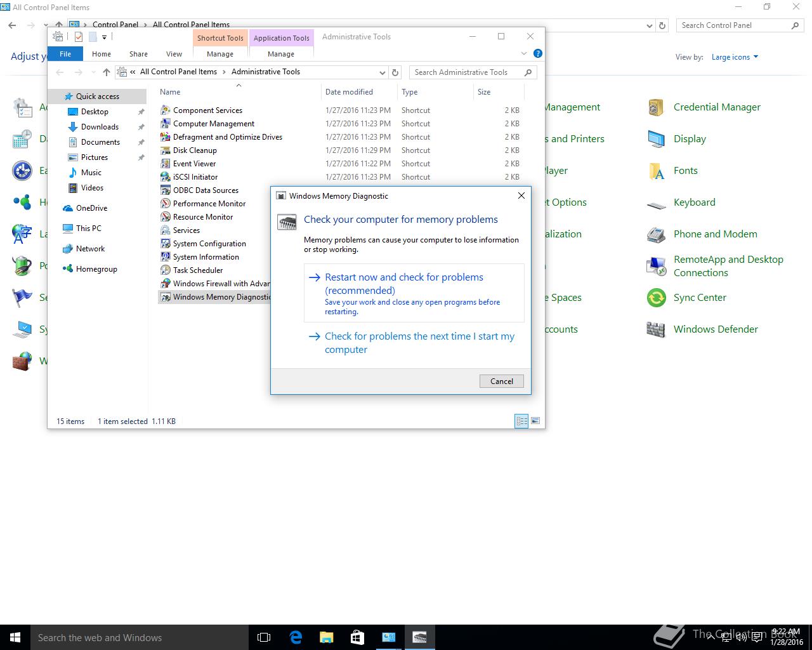Open RemoteApp and Desktop Connections icon

pyautogui.click(x=656, y=266)
